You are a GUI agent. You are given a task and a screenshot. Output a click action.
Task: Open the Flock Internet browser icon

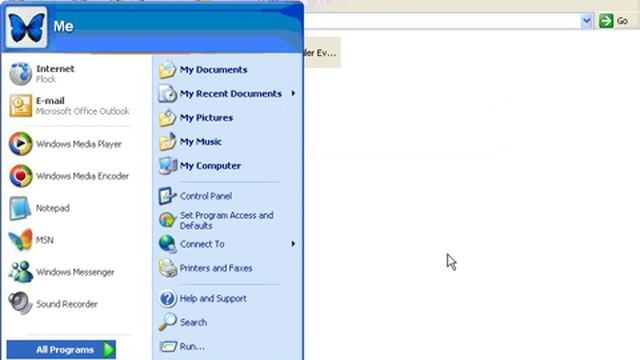click(x=20, y=74)
